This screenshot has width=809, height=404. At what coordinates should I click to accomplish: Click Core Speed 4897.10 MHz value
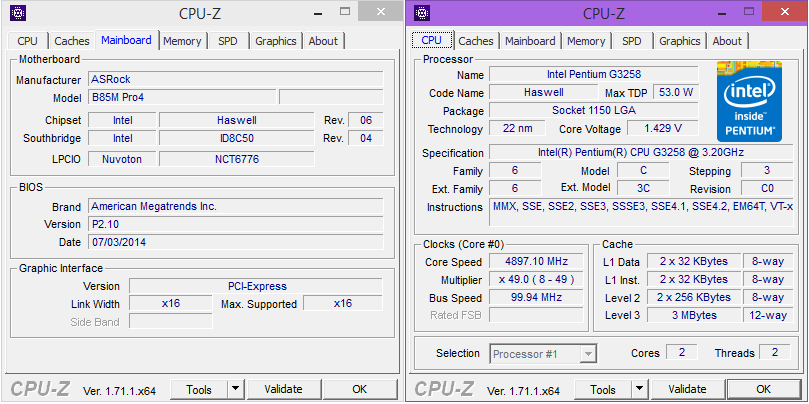[536, 261]
